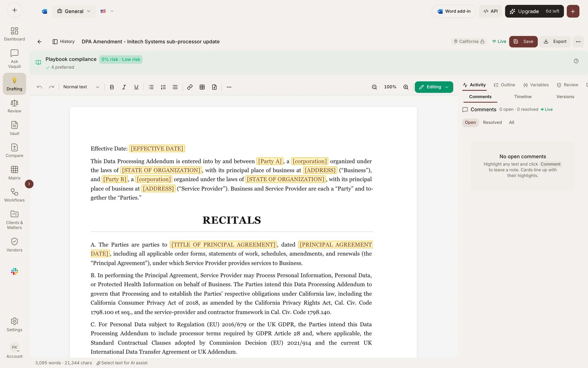Open the Vault section

pyautogui.click(x=14, y=128)
